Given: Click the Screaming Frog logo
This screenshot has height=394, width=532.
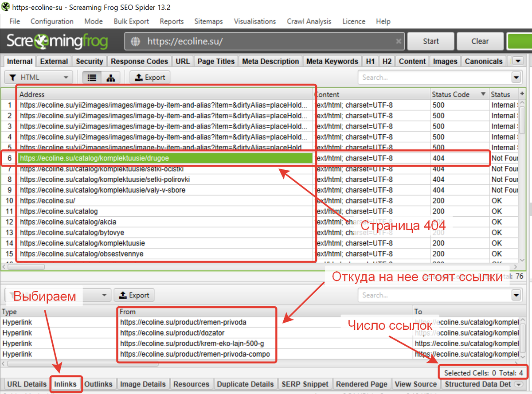Looking at the screenshot, I should pyautogui.click(x=57, y=42).
